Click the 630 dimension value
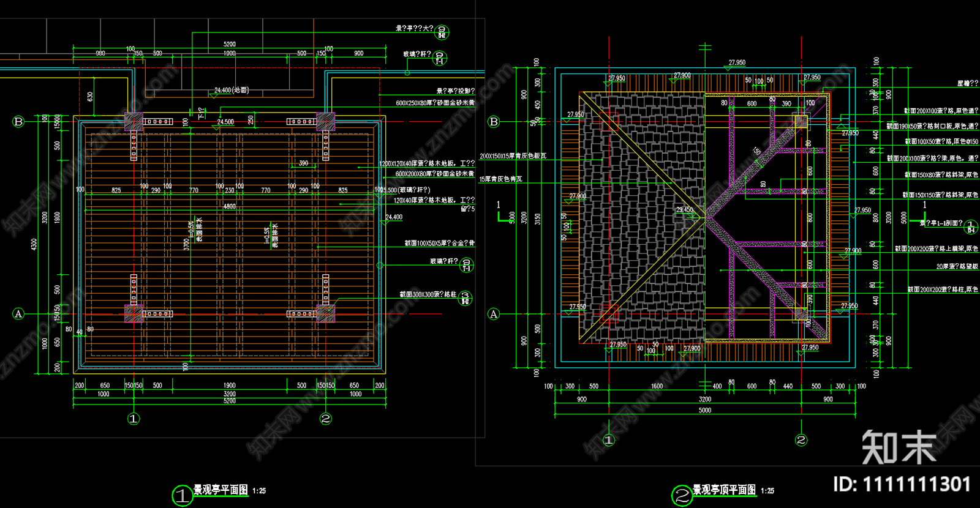 coord(91,97)
